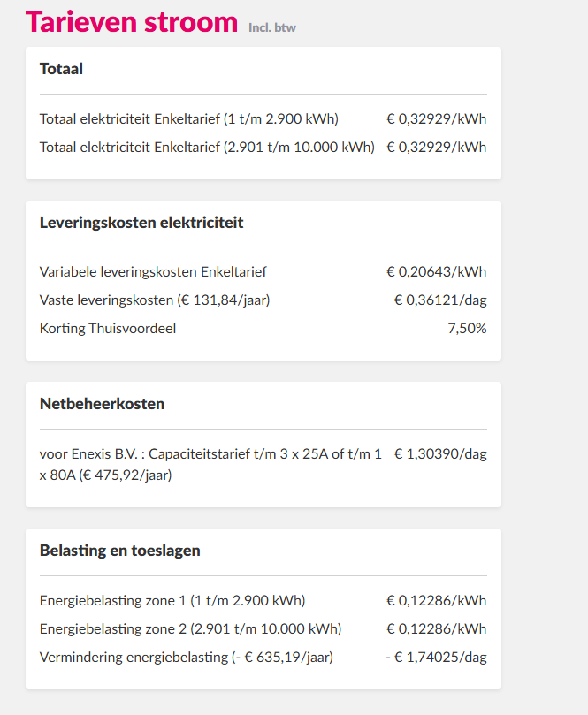This screenshot has width=588, height=715.
Task: Click the Vaste leveringskosten row label
Action: coord(155,300)
